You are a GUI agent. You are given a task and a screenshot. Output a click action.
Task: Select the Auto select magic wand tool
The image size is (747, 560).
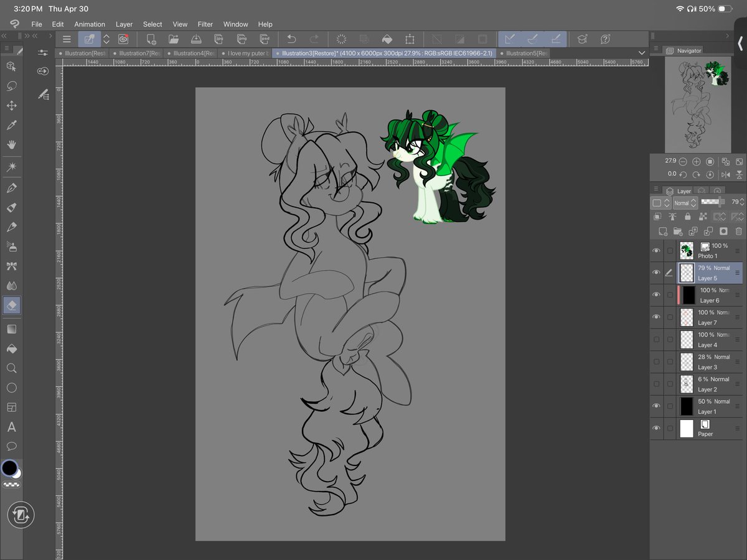[11, 167]
